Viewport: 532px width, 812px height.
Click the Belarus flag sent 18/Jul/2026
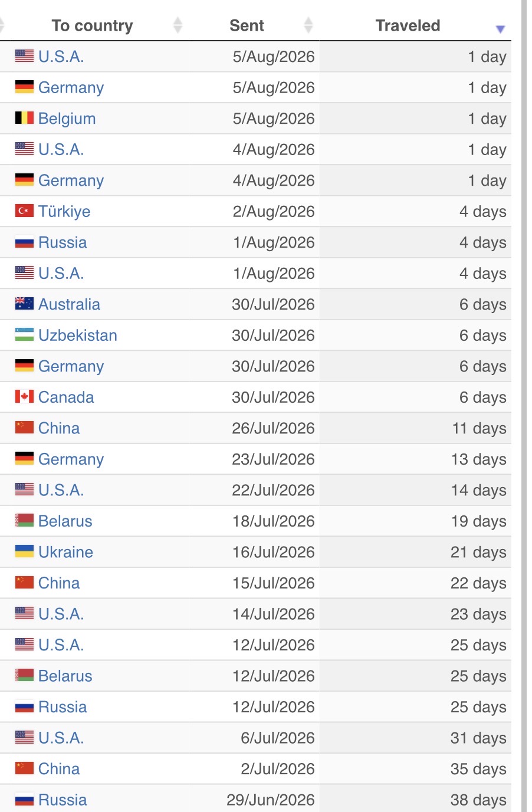24,521
